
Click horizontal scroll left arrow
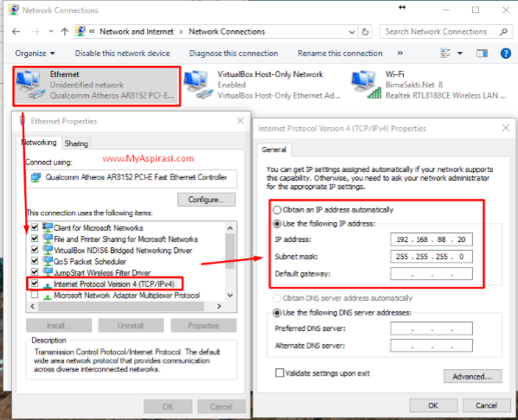click(x=32, y=306)
